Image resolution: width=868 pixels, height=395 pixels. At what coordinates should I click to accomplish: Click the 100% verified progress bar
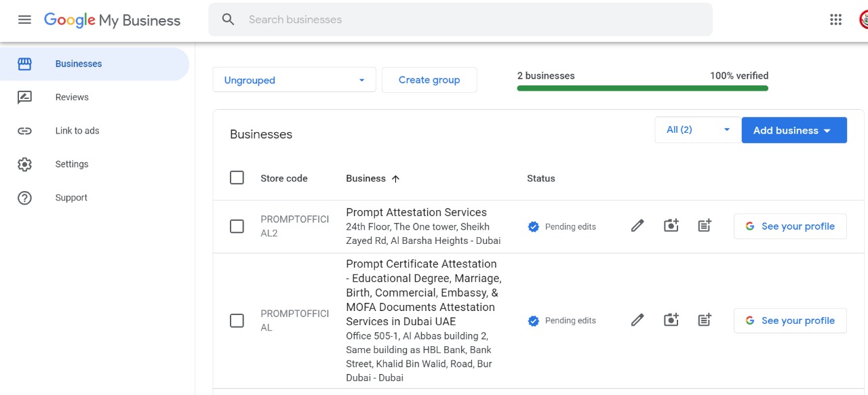click(643, 88)
